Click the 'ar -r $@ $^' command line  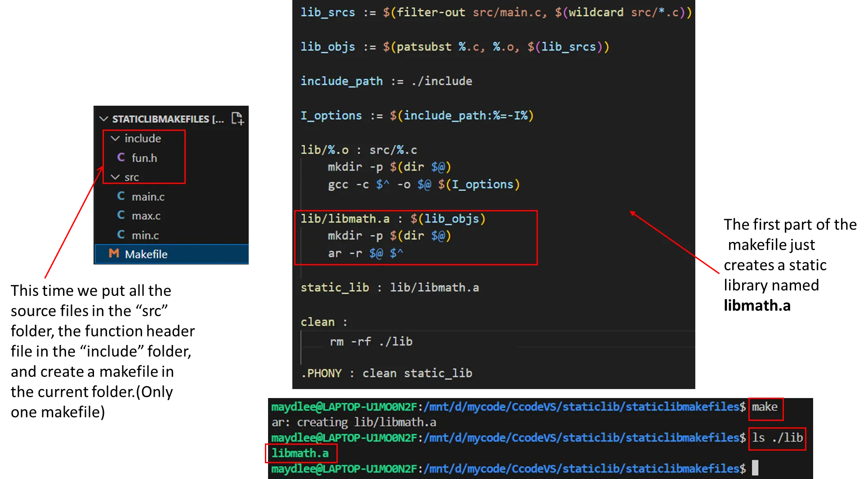tap(365, 253)
